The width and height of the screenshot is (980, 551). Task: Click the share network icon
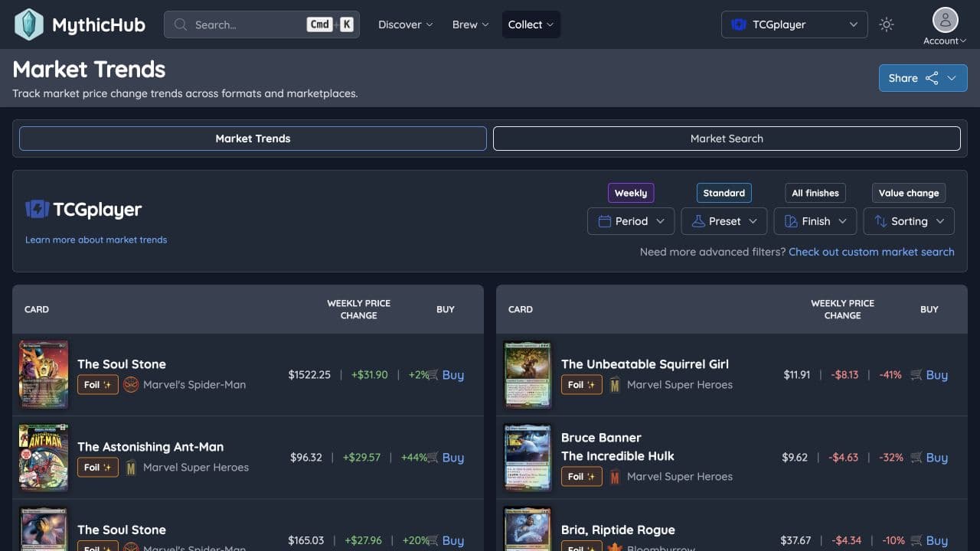932,78
